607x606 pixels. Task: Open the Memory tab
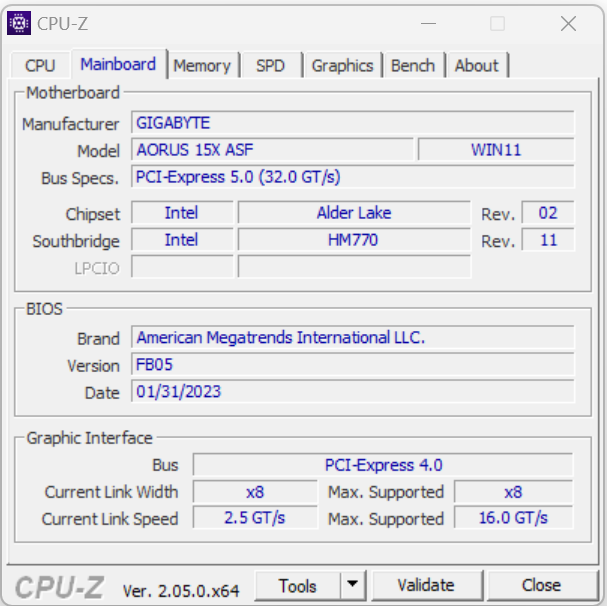click(202, 65)
